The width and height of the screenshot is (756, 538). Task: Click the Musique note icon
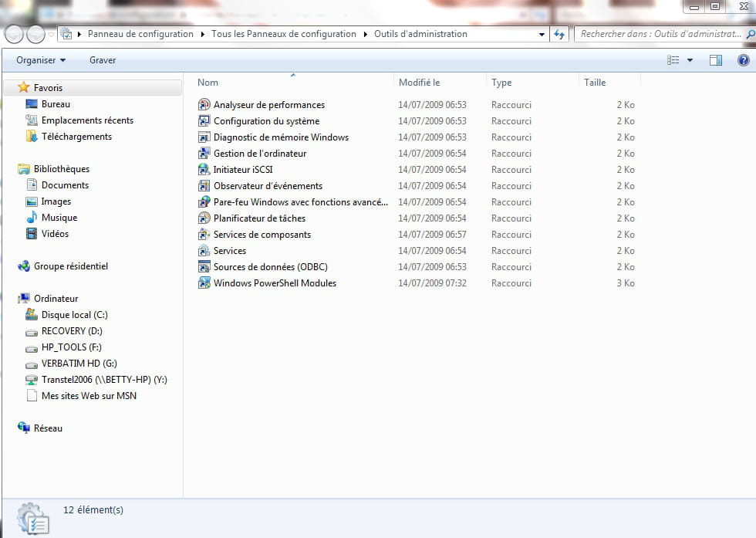tap(32, 217)
